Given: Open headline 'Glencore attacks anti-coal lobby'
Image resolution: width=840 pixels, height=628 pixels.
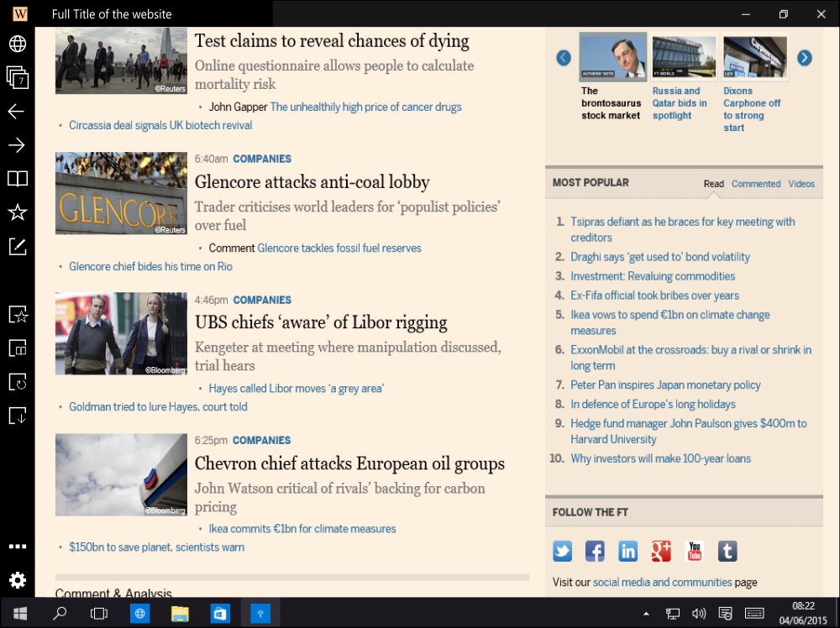Looking at the screenshot, I should [x=312, y=182].
